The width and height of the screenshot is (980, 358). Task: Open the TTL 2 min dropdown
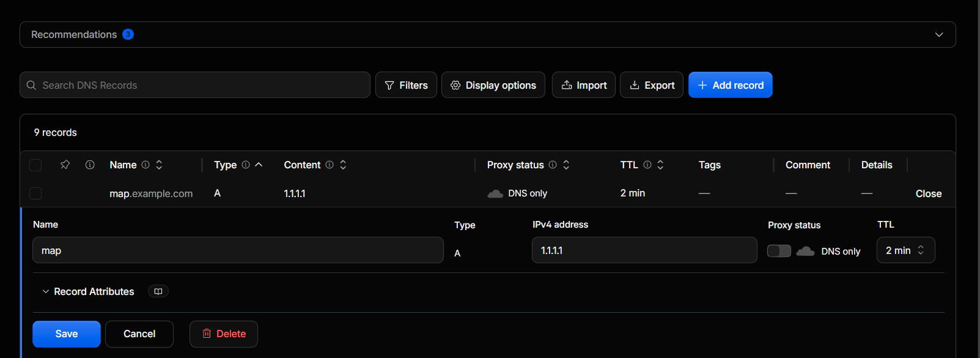[905, 250]
